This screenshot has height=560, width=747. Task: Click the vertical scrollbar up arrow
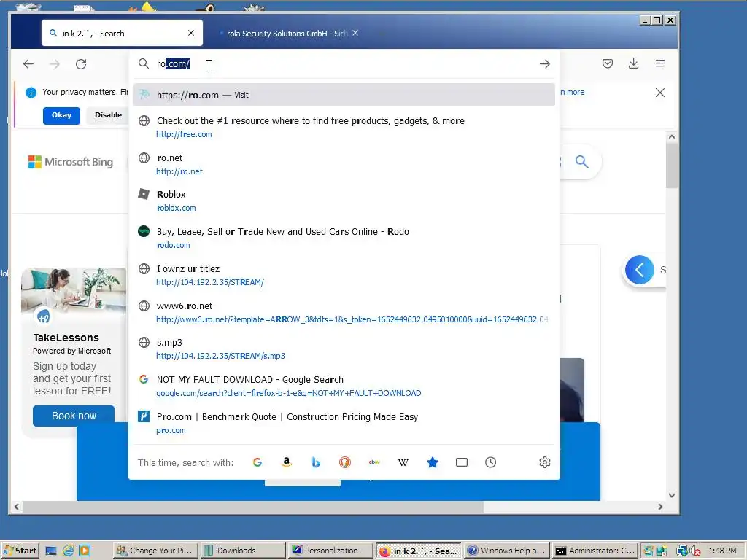672,136
